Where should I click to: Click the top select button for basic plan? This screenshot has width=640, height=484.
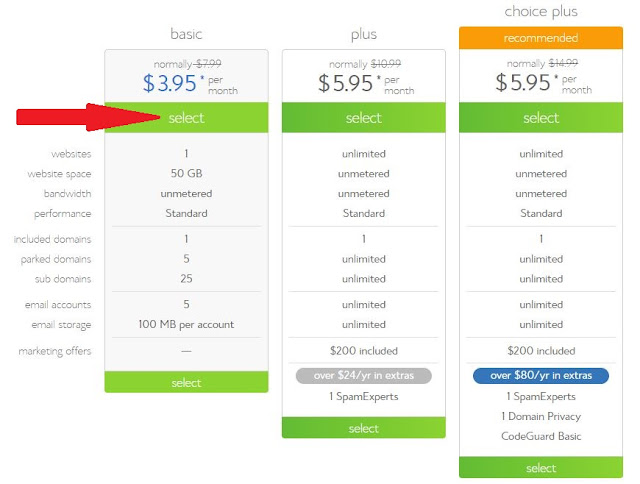[x=186, y=118]
